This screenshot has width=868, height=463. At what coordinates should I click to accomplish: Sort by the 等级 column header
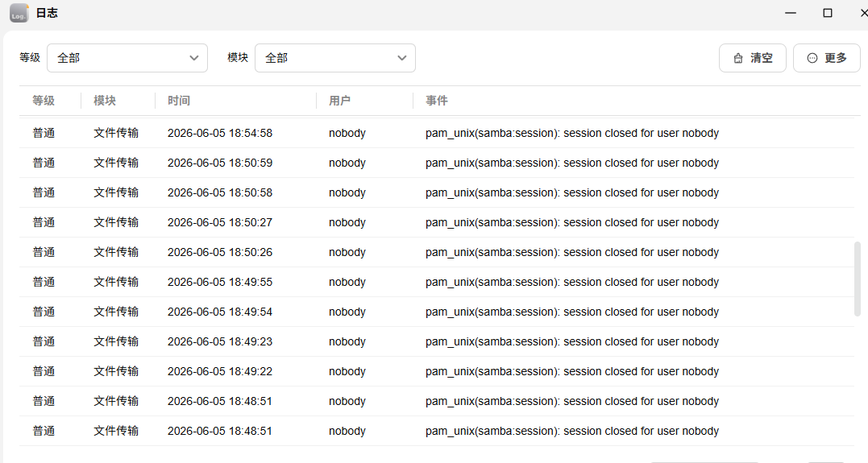coord(44,101)
